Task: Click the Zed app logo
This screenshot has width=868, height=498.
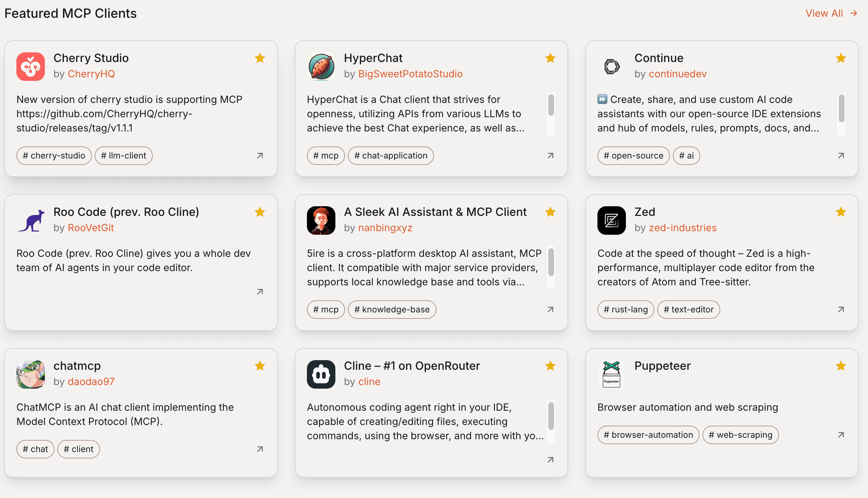Action: [612, 221]
